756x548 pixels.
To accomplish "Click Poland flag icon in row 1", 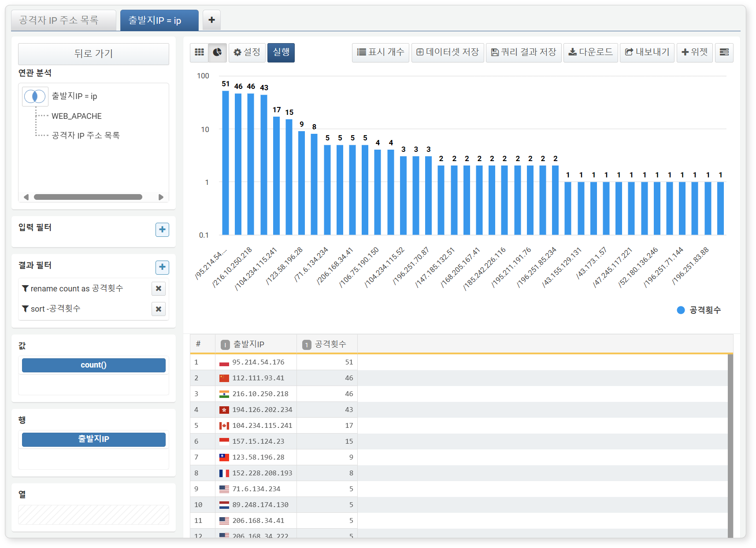I will click(x=224, y=363).
